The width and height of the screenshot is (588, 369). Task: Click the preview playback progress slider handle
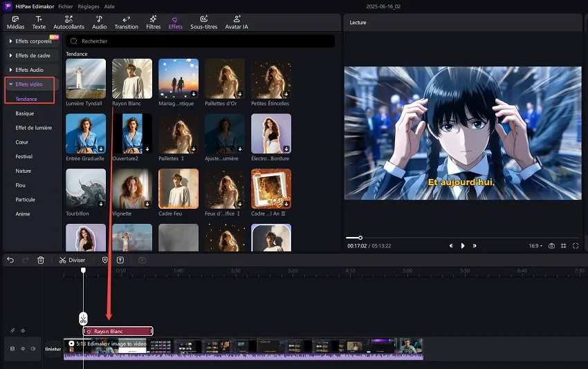(360, 238)
